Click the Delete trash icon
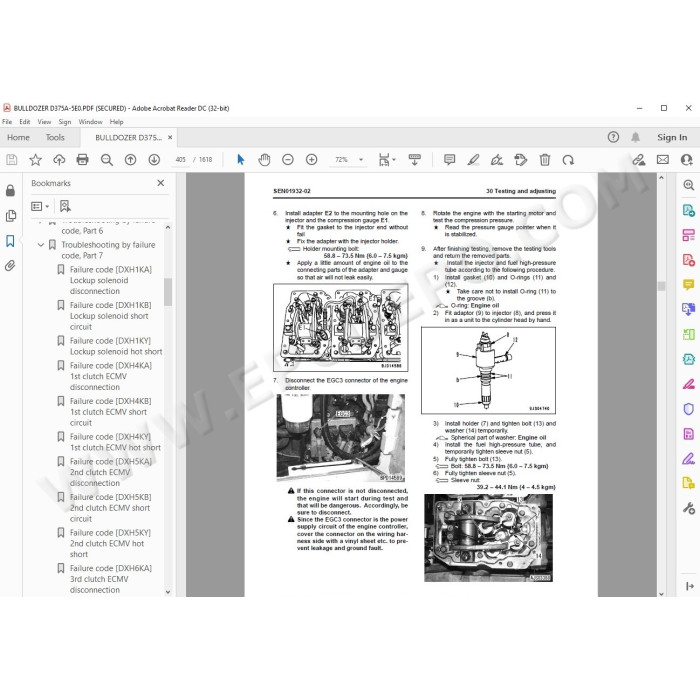 tap(545, 160)
